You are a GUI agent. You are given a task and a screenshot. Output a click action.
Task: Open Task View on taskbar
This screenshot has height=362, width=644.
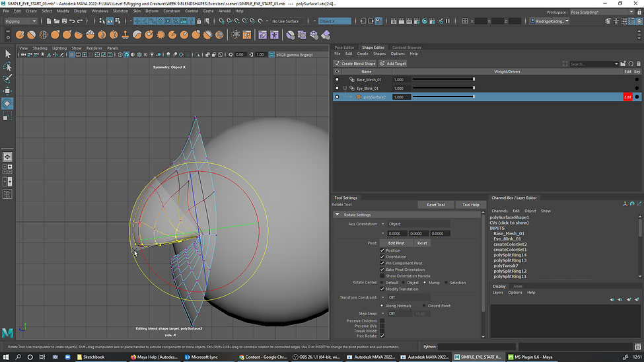pos(42,357)
